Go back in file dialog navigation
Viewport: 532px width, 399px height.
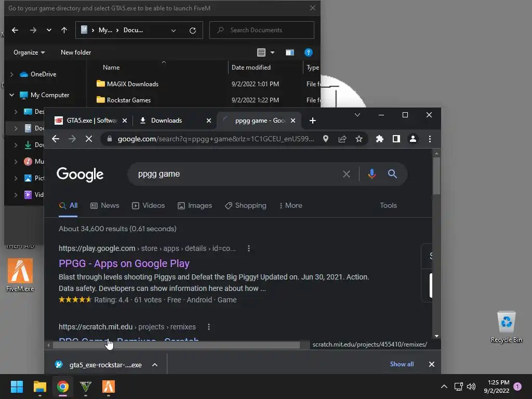click(15, 30)
